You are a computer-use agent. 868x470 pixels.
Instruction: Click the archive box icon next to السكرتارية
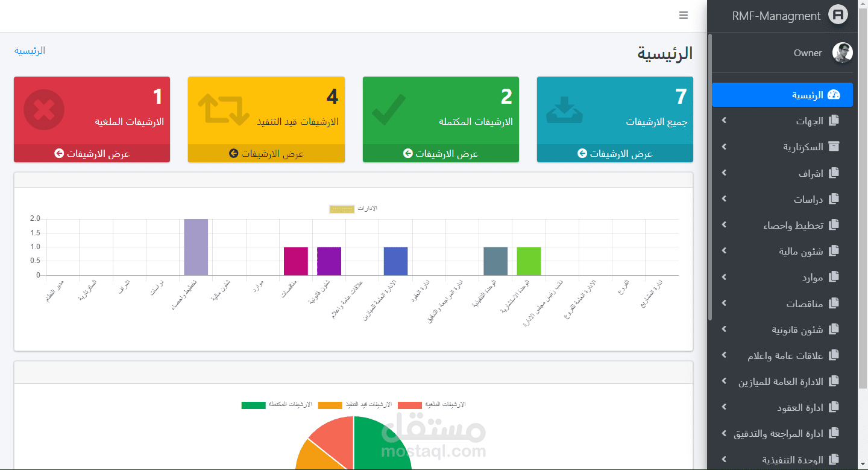click(x=834, y=147)
